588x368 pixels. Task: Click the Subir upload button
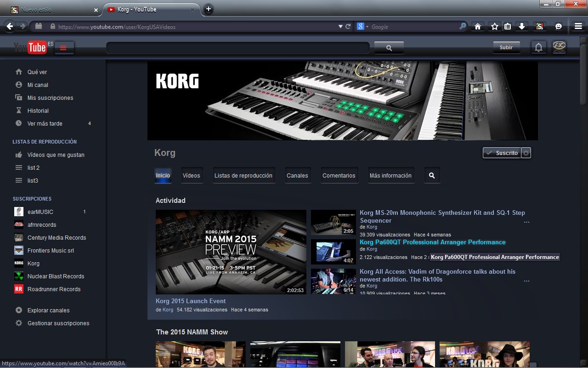[x=506, y=47]
